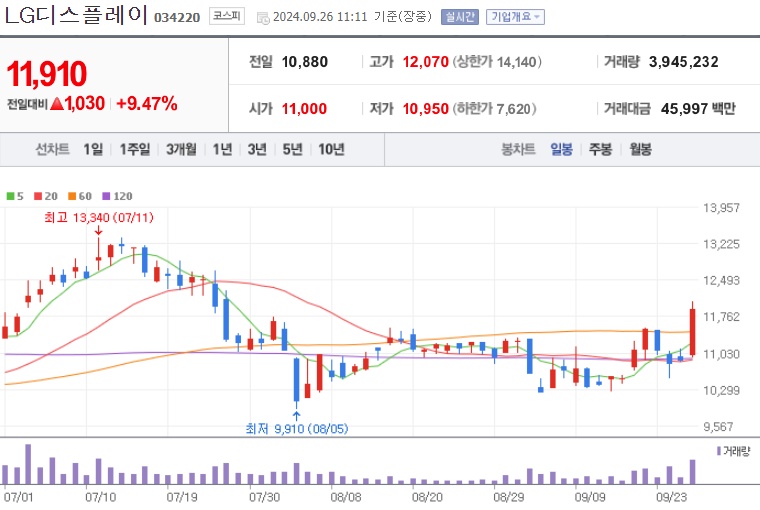Click the red 20-day moving average swatch

[38, 196]
